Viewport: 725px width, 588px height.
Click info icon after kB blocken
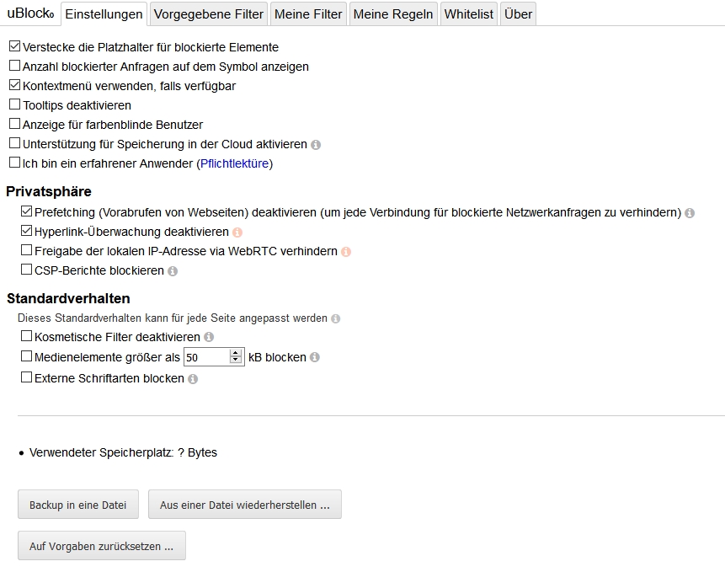tap(315, 357)
